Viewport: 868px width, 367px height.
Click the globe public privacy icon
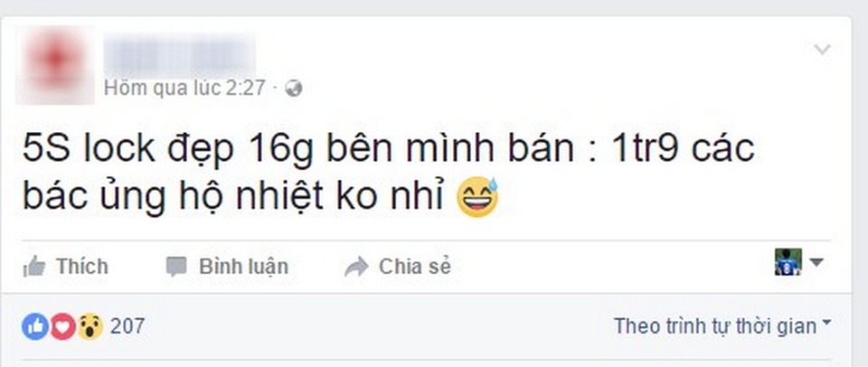[x=293, y=89]
